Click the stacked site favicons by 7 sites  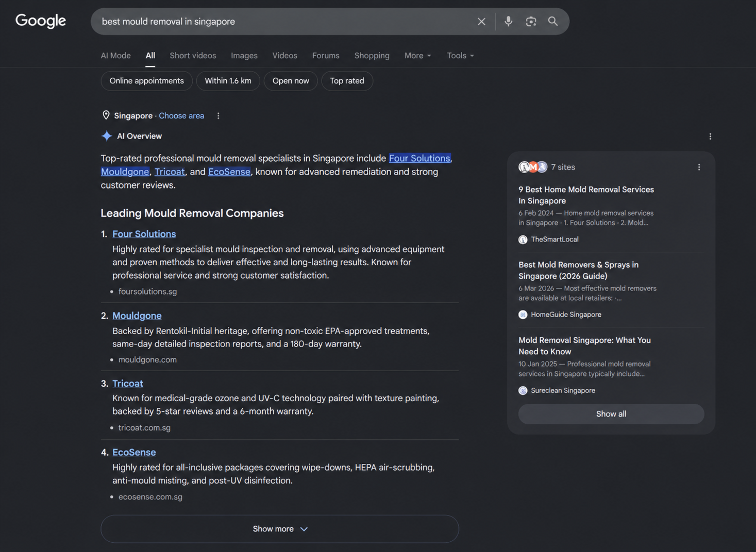point(533,167)
